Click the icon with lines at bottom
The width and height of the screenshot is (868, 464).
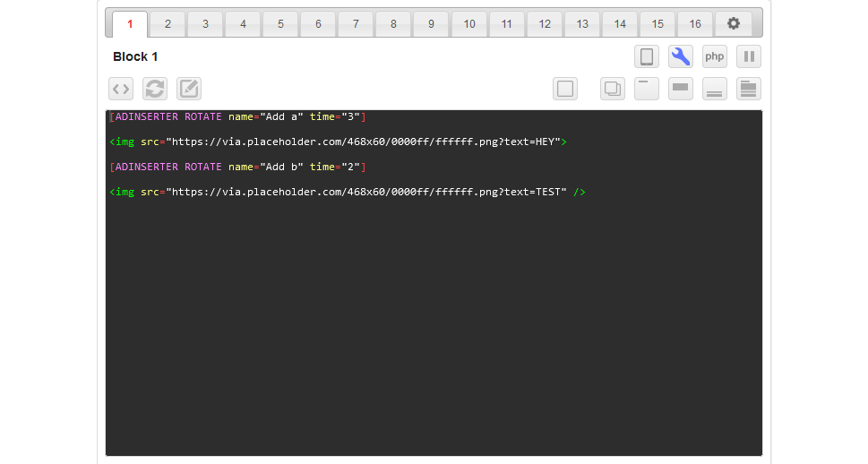point(715,89)
